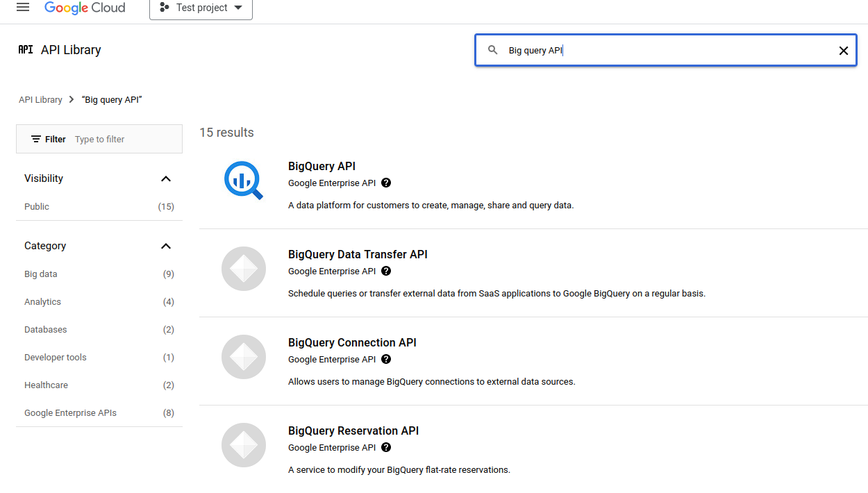Click the (15) count next to Public
Image resolution: width=868 pixels, height=493 pixels.
[x=166, y=207]
